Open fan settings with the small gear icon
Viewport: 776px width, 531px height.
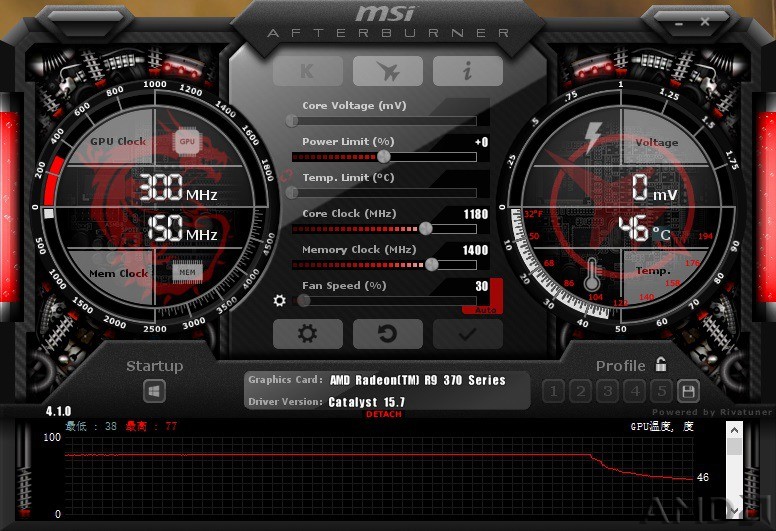click(x=280, y=300)
